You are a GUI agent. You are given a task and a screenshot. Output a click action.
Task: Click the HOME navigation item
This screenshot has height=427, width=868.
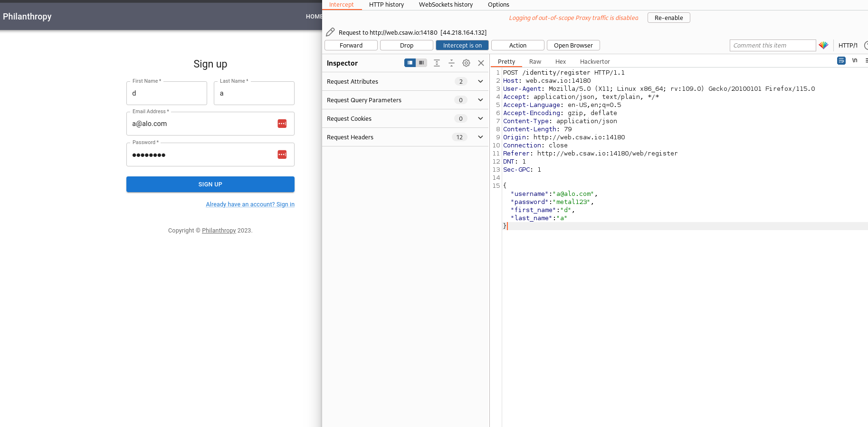click(314, 17)
